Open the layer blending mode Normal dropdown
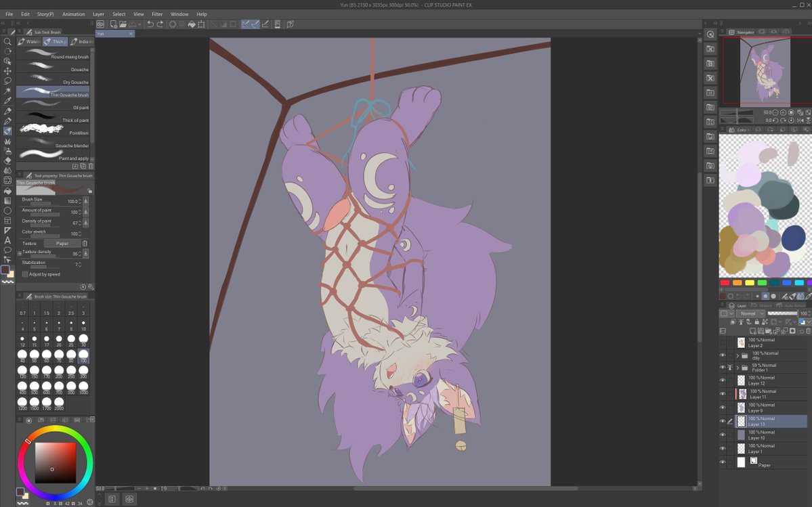 coord(752,313)
